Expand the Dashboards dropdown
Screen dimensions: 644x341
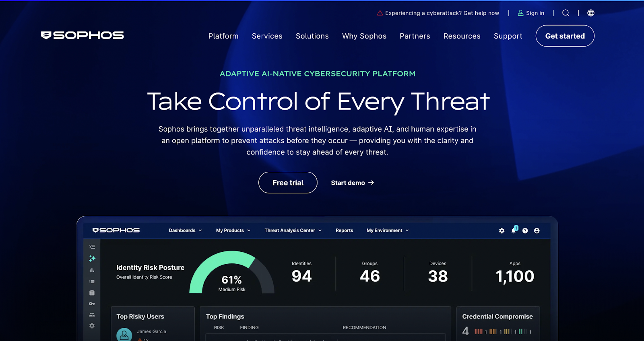coord(185,230)
